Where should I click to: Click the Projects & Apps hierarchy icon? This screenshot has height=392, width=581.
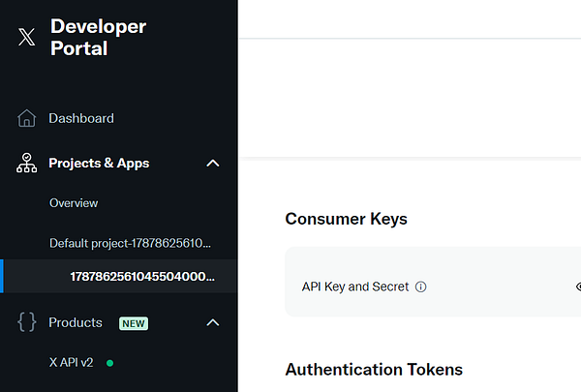pos(27,164)
